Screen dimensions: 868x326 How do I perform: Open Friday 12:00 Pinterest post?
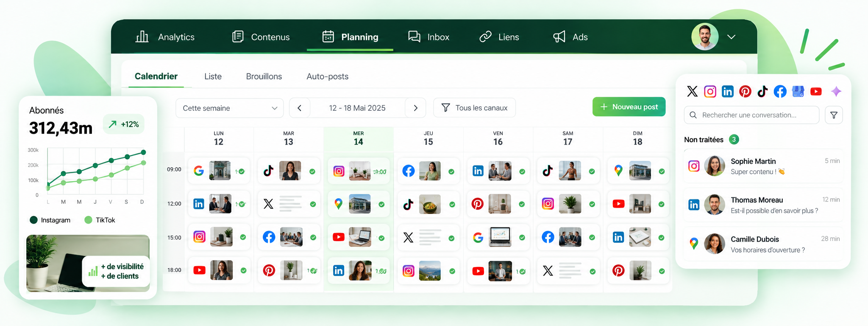tap(498, 204)
